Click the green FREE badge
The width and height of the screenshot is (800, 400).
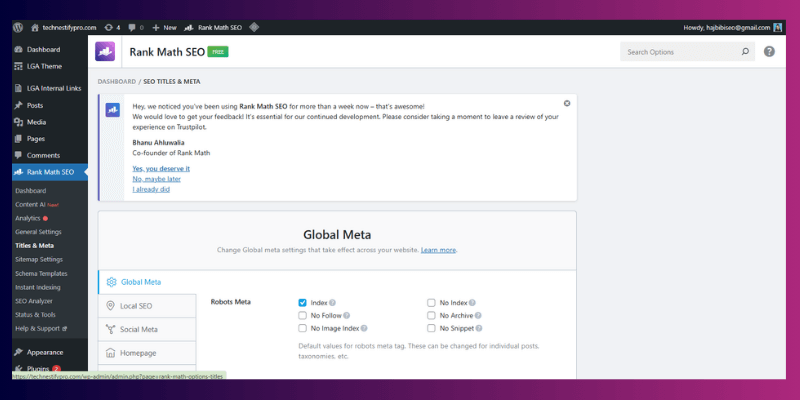(218, 52)
